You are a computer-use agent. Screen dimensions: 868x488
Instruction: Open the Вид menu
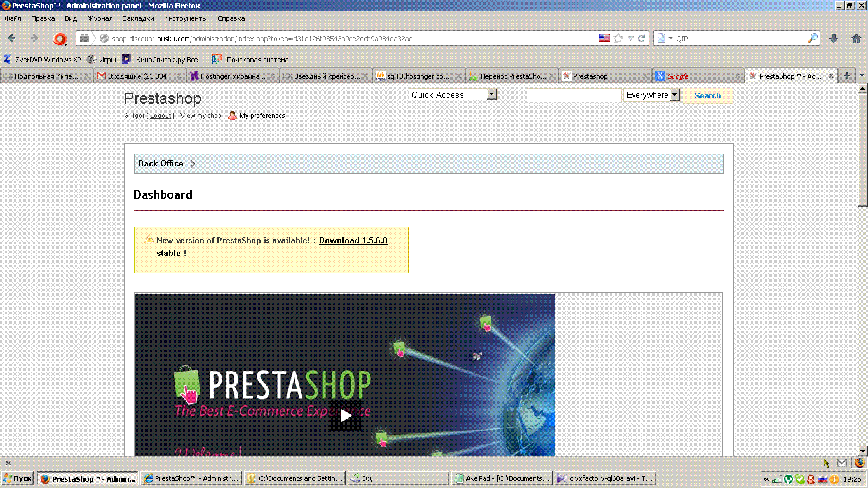pyautogui.click(x=71, y=18)
